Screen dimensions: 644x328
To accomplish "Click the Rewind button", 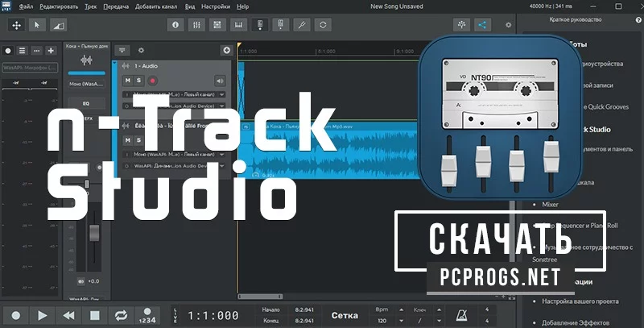I will tap(68, 316).
